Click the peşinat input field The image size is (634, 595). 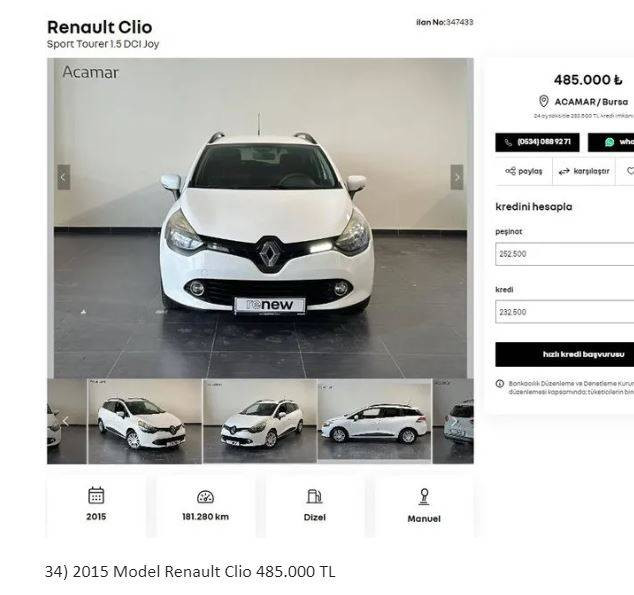[564, 254]
